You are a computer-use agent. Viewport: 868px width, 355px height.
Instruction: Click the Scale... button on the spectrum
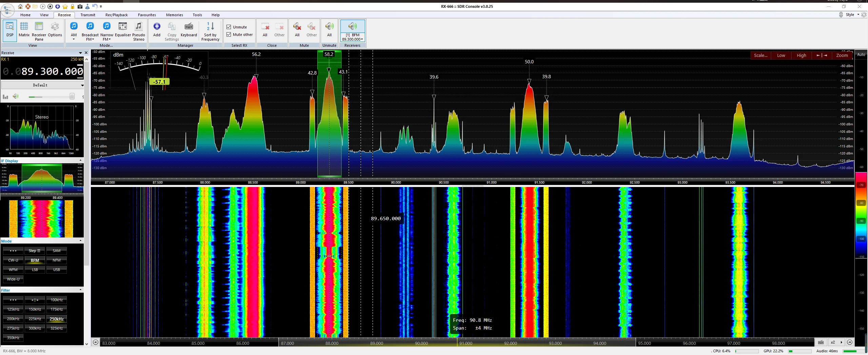[x=761, y=55]
